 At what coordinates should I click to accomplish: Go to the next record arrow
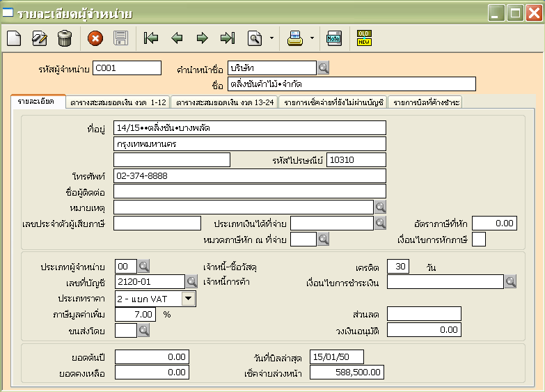(202, 39)
